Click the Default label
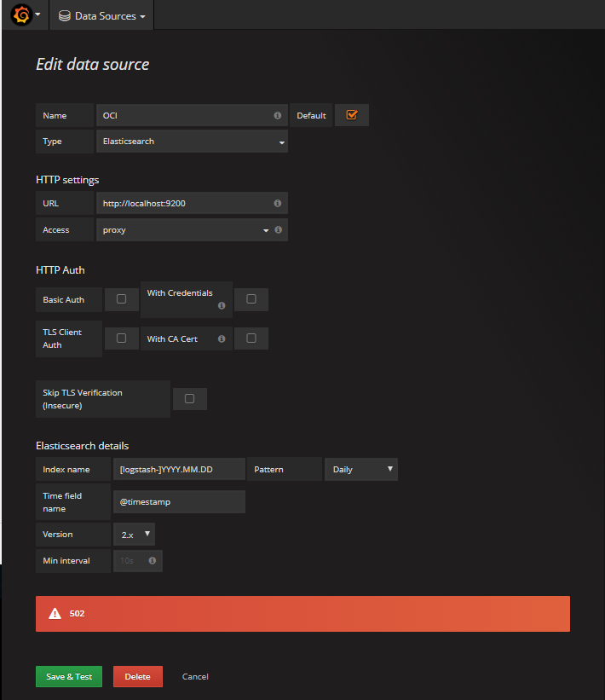Screen dimensions: 605x700 [x=311, y=115]
